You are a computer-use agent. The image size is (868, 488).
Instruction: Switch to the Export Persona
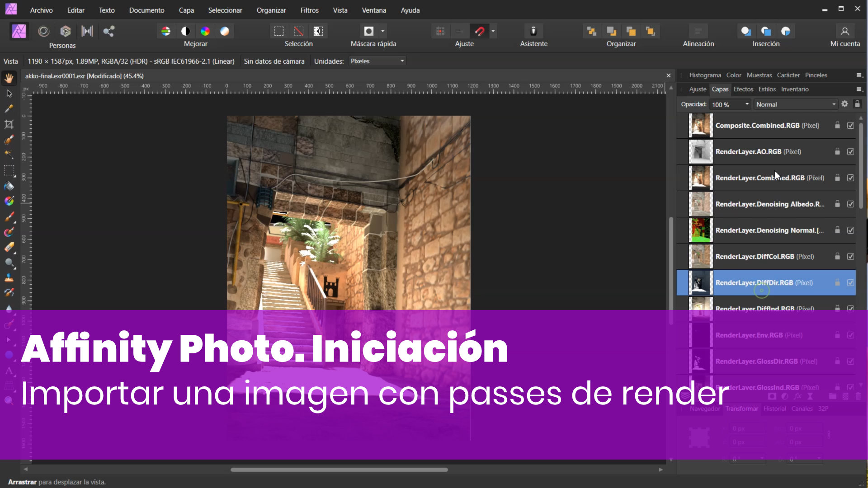[x=108, y=31]
